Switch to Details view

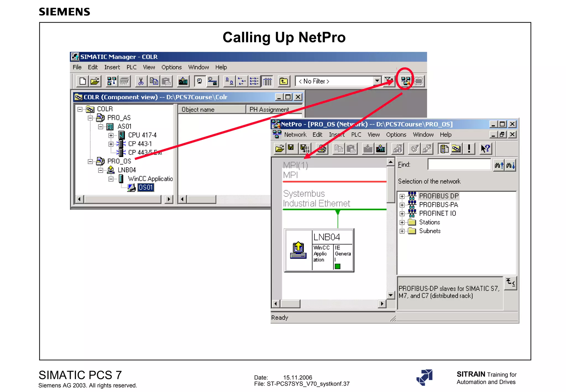[x=267, y=81]
